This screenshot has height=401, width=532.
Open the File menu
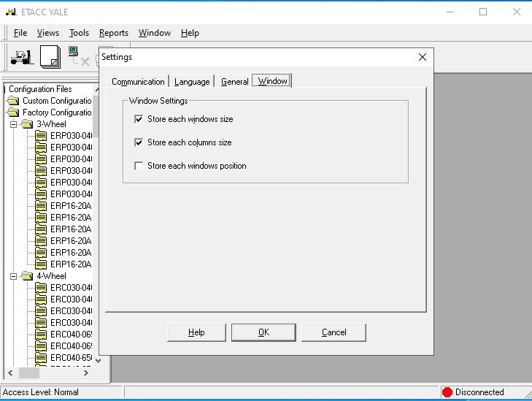point(20,33)
